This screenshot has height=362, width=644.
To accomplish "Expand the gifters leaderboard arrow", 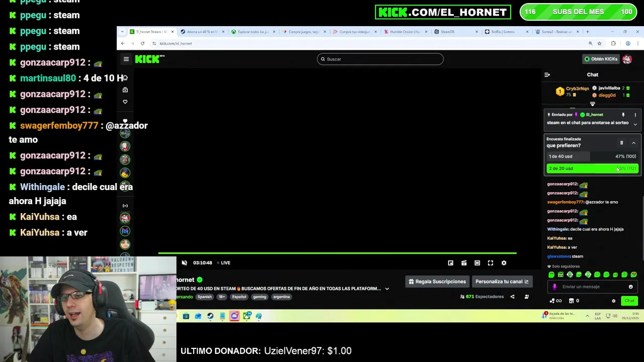I will tap(592, 104).
